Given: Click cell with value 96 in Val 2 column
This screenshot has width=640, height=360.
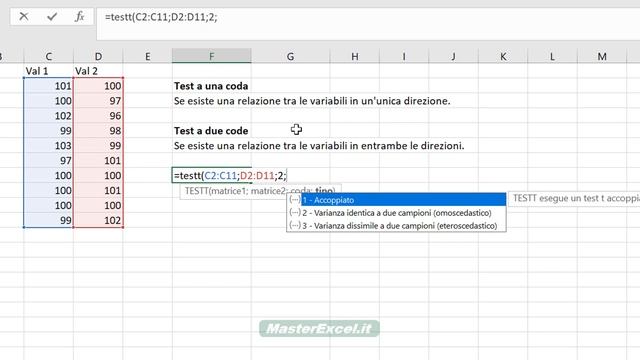Looking at the screenshot, I should [98, 116].
